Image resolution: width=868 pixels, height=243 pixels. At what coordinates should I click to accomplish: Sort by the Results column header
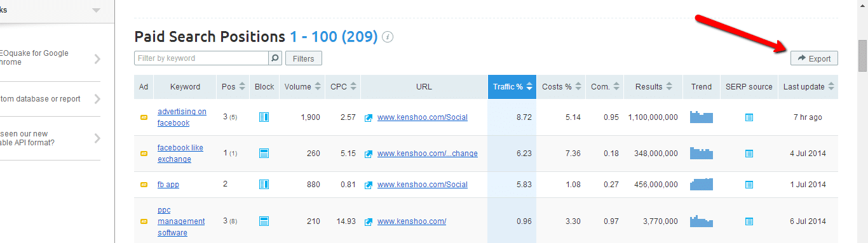pyautogui.click(x=653, y=87)
